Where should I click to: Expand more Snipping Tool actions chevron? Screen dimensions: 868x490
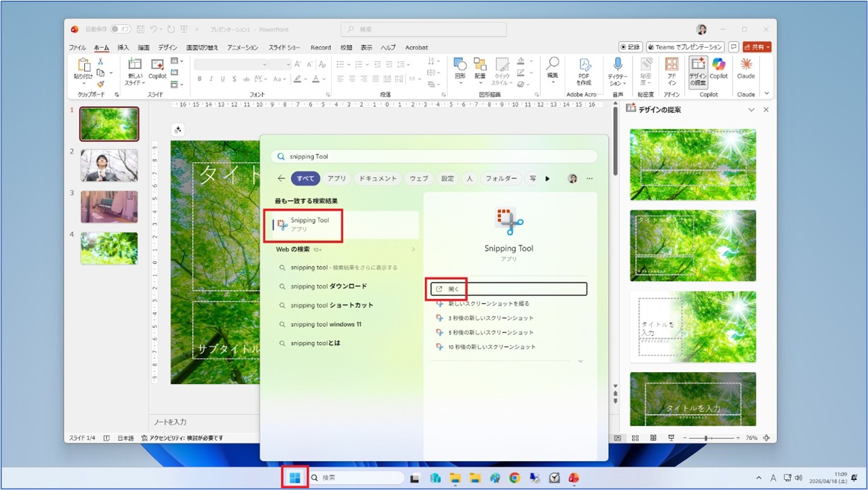click(x=581, y=361)
